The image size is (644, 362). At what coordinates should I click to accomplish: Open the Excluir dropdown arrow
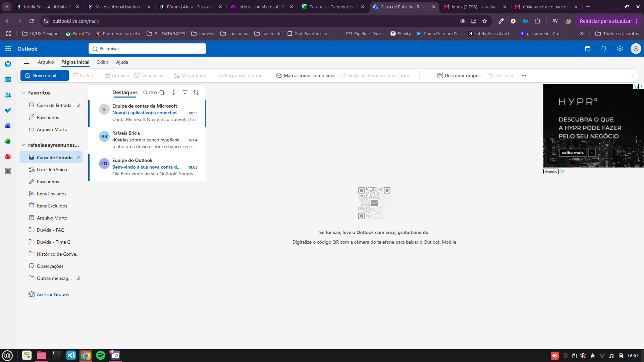98,76
